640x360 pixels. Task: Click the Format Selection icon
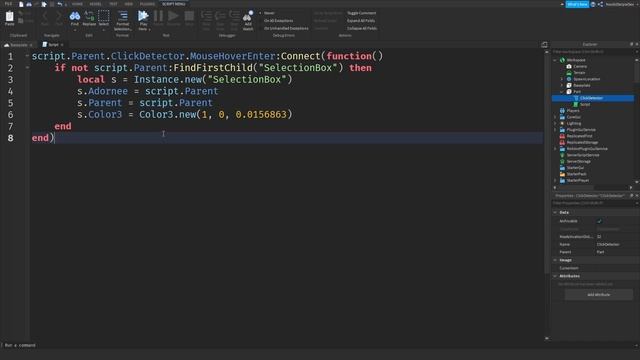pyautogui.click(x=122, y=16)
